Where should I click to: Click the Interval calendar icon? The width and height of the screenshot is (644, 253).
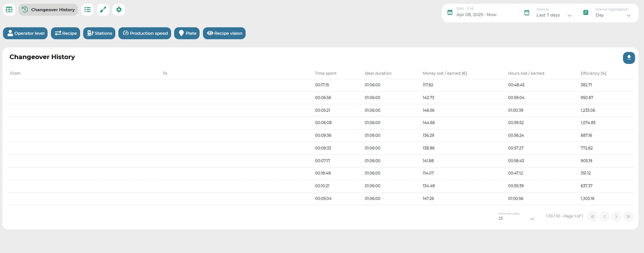(527, 13)
